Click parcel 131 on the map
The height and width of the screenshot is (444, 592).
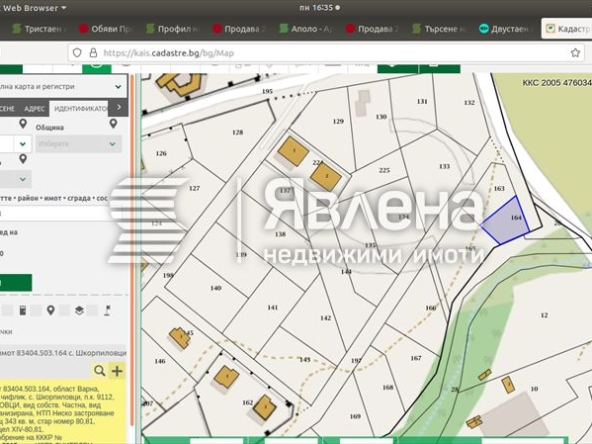pos(422,101)
